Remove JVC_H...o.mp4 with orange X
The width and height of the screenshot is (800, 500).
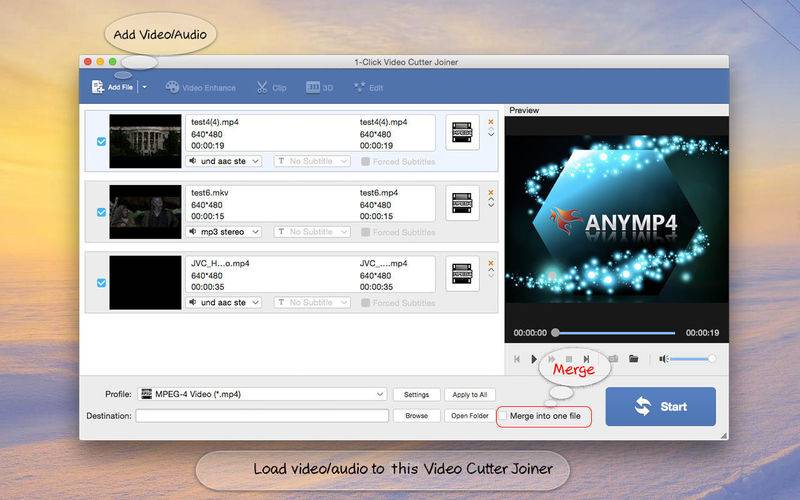491,263
